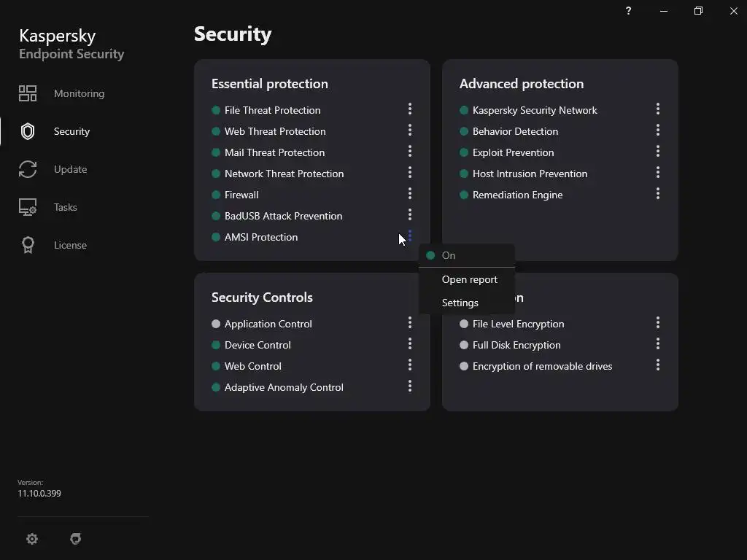747x560 pixels.
Task: Open settings via the gear icon
Action: pyautogui.click(x=32, y=539)
